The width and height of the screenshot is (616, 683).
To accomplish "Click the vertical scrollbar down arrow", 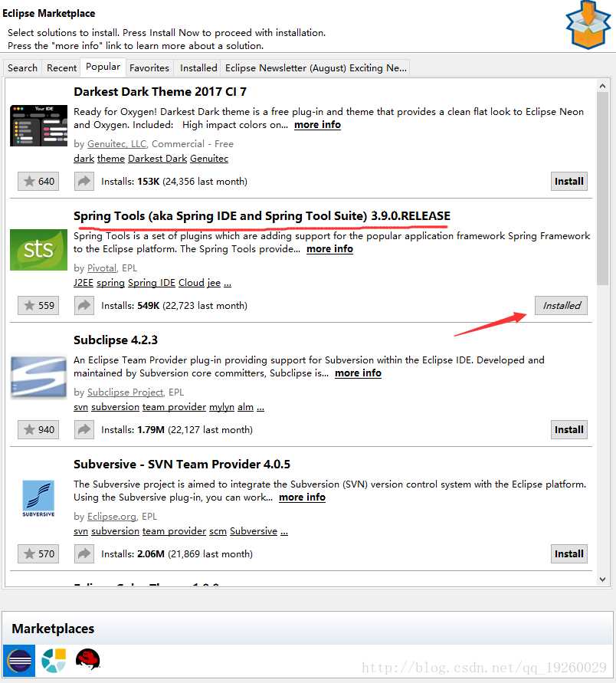I will 602,580.
